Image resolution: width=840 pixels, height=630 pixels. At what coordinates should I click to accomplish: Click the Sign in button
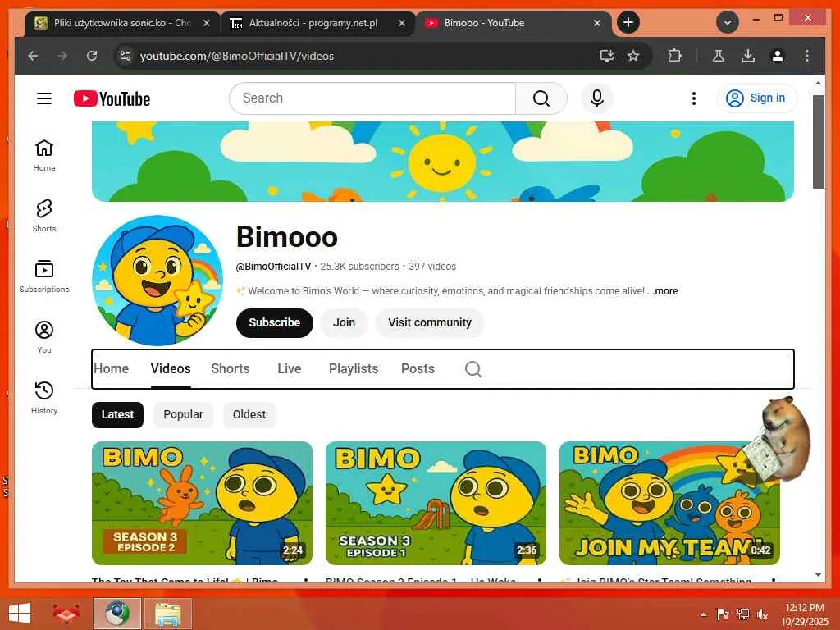point(756,98)
